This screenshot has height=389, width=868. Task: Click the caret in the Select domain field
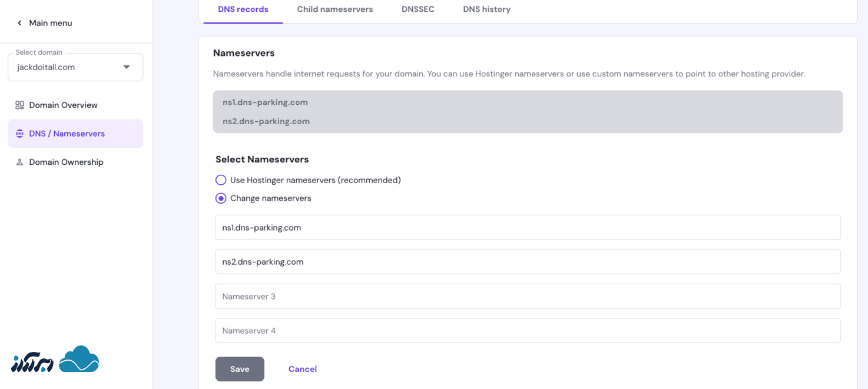(x=126, y=67)
